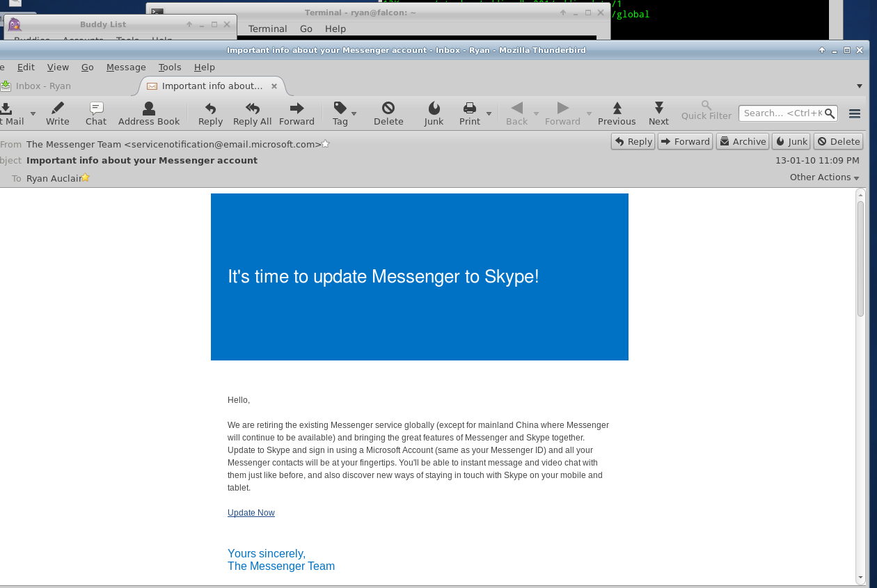Viewport: 877px width, 588px height.
Task: Expand the Tag dropdown arrow
Action: 354,114
